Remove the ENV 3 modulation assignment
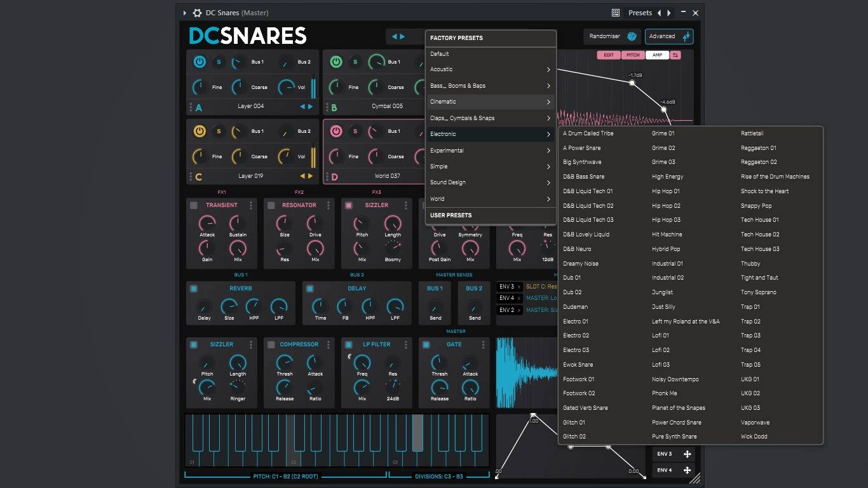 coord(519,287)
